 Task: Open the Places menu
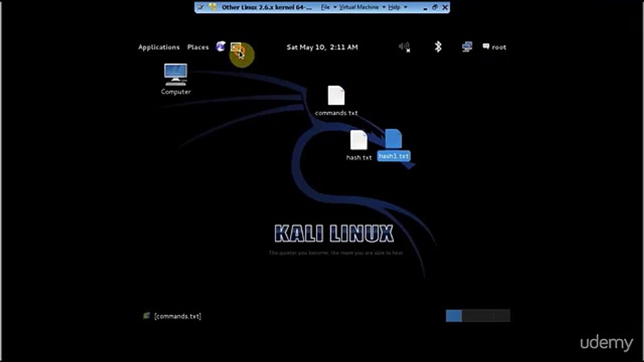pyautogui.click(x=198, y=47)
